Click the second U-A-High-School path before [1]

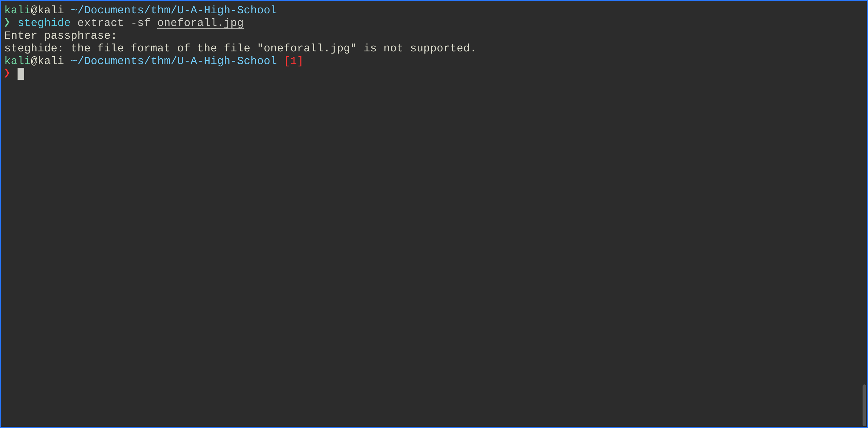coord(174,61)
